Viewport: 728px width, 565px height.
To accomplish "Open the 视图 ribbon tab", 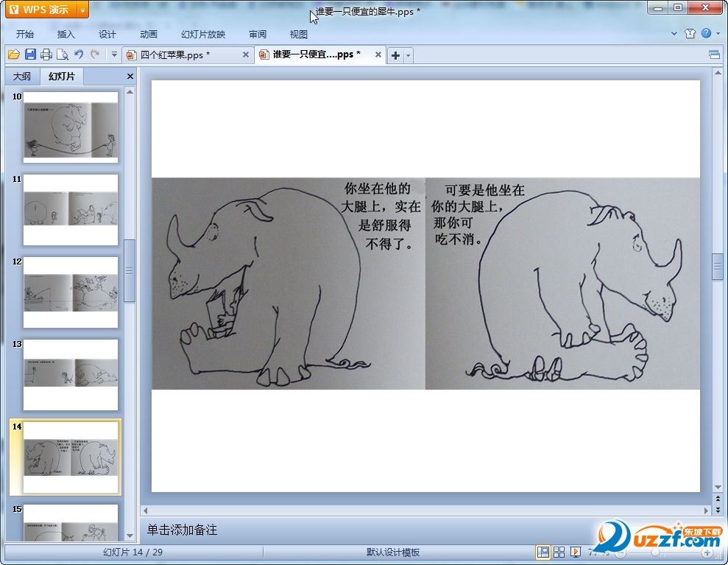I will tap(299, 35).
